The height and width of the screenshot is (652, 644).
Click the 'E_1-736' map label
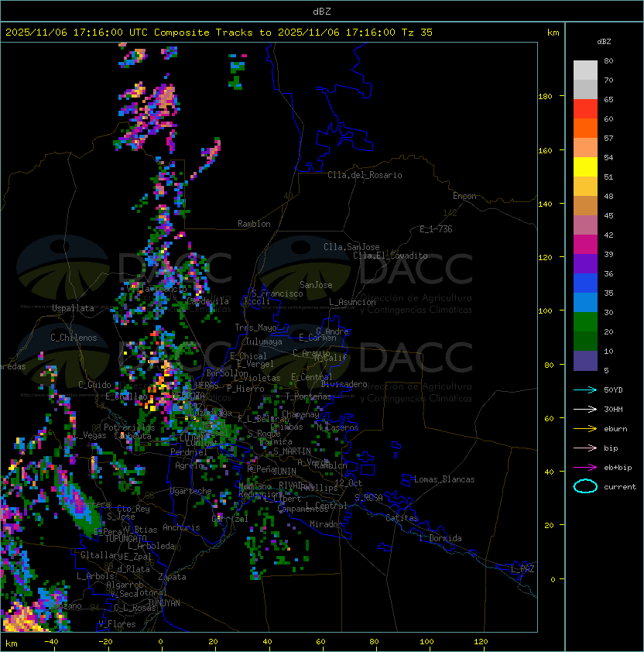tap(436, 229)
